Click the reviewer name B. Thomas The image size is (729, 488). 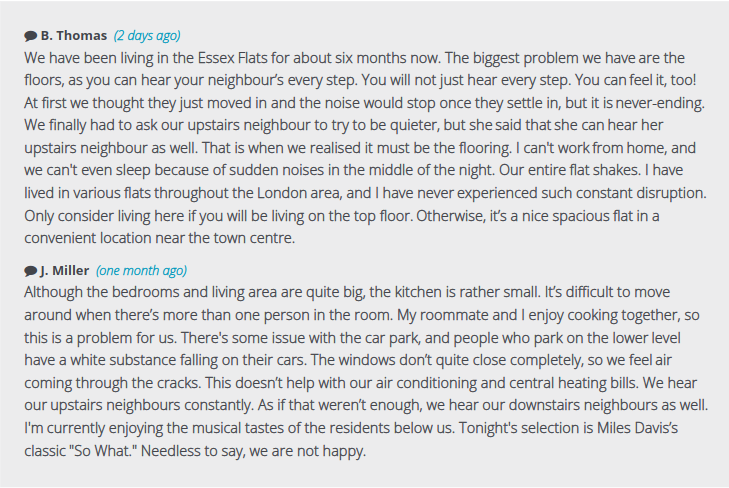click(x=73, y=36)
